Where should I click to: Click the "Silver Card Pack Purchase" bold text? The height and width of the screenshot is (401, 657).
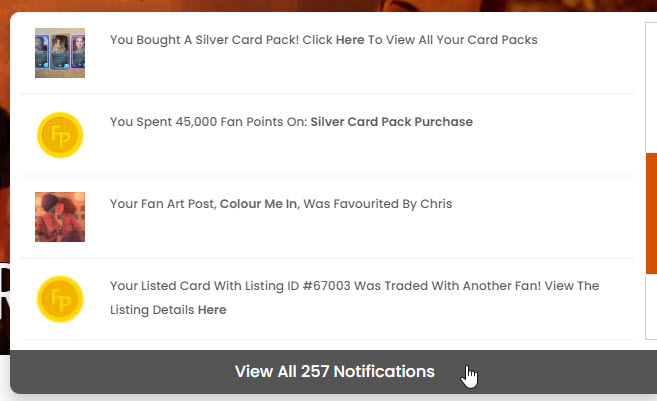point(391,122)
